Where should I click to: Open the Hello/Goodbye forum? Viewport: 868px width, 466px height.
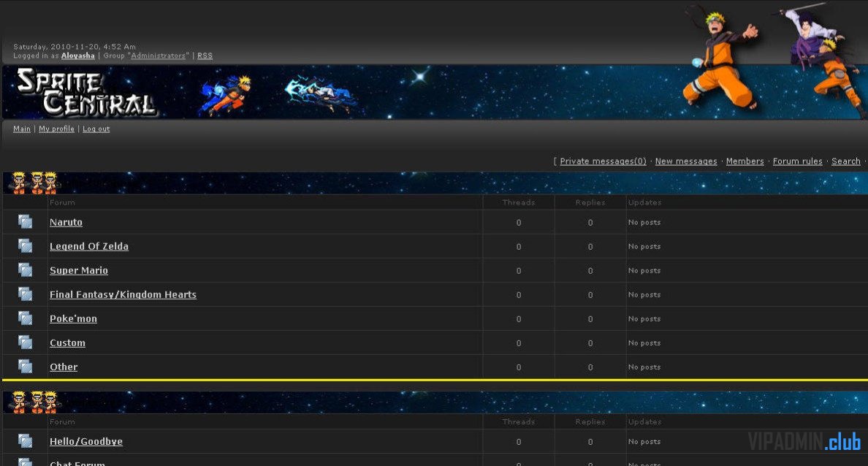pyautogui.click(x=86, y=442)
